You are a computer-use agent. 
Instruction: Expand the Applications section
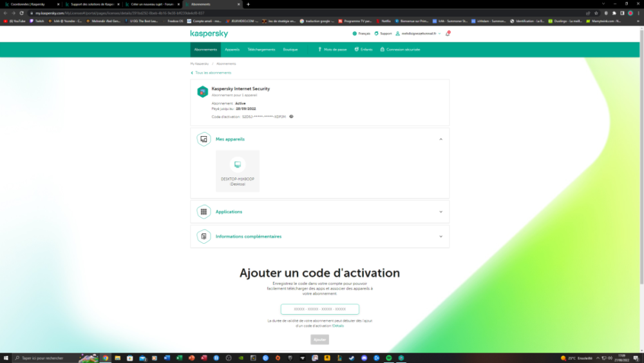pyautogui.click(x=440, y=212)
